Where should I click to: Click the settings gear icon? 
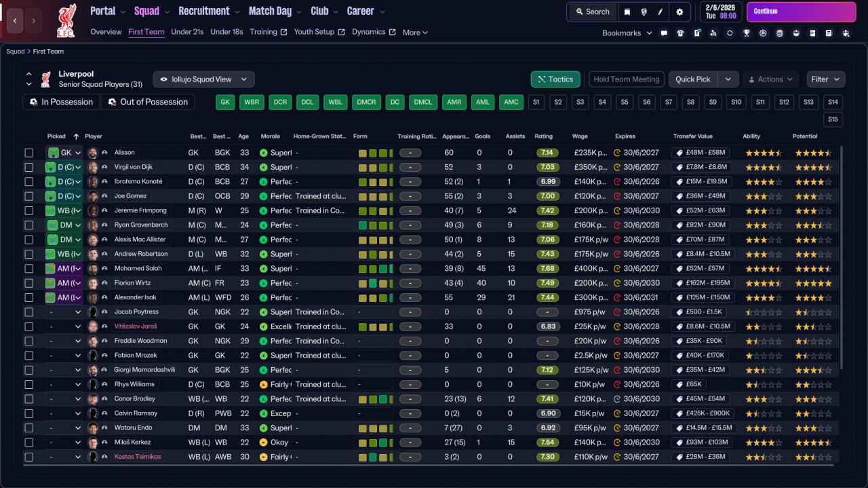point(679,12)
